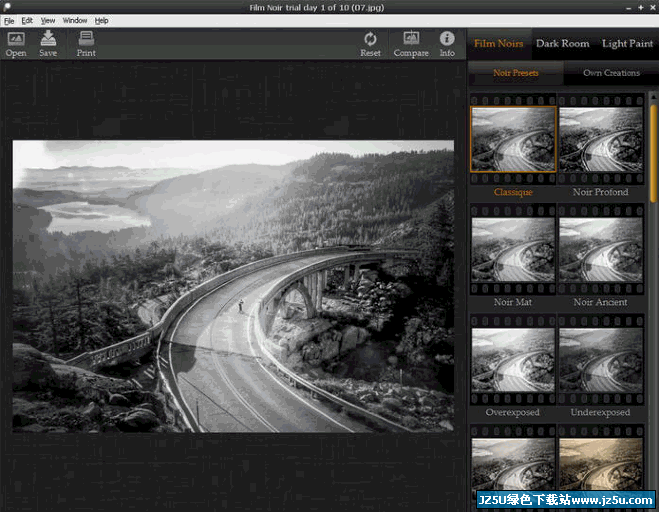Save the photo using Save icon
Image resolution: width=659 pixels, height=512 pixels.
point(48,44)
